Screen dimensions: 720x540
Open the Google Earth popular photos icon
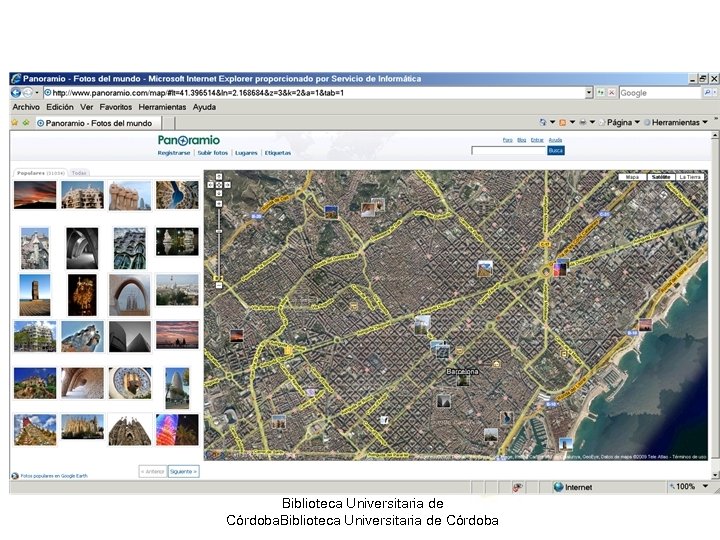click(15, 475)
